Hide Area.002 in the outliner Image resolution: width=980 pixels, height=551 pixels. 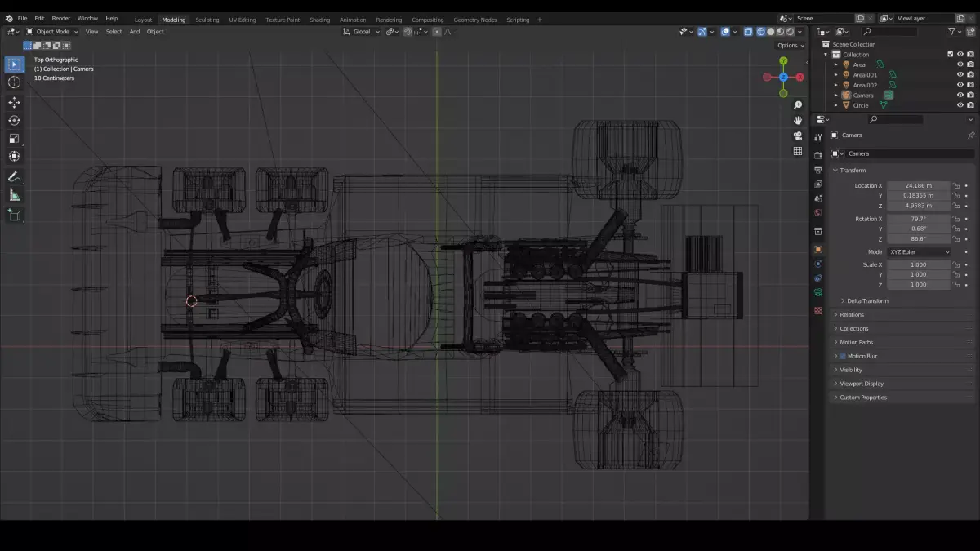[x=960, y=85]
